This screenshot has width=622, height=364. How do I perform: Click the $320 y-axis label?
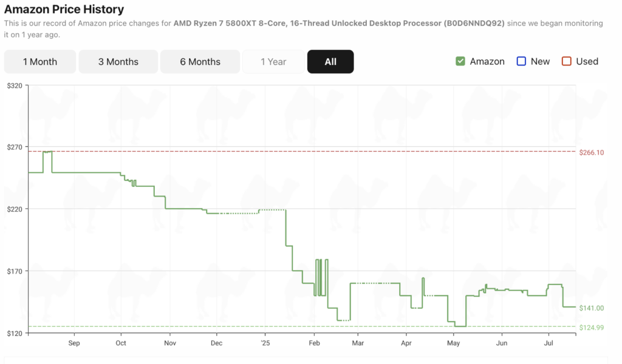(15, 86)
